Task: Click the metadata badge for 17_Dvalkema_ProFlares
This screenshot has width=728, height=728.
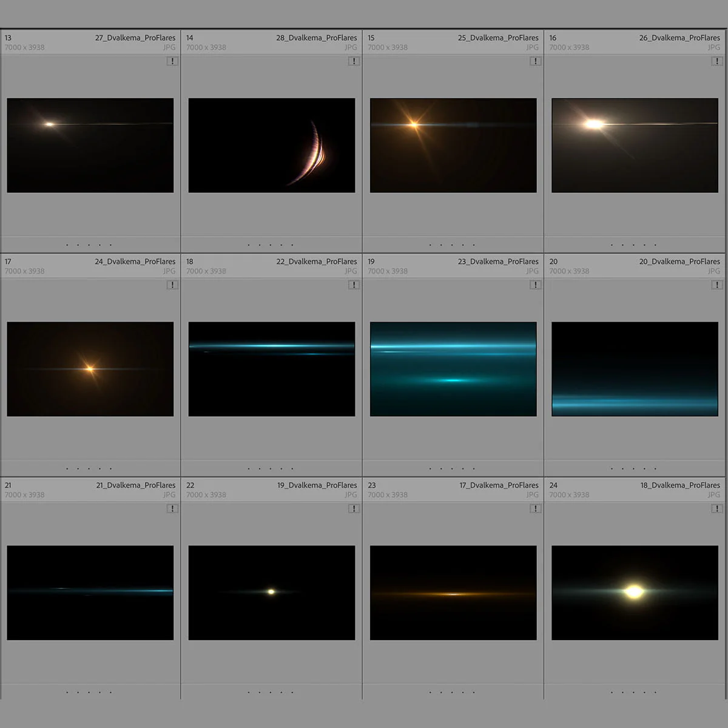Action: [x=535, y=509]
